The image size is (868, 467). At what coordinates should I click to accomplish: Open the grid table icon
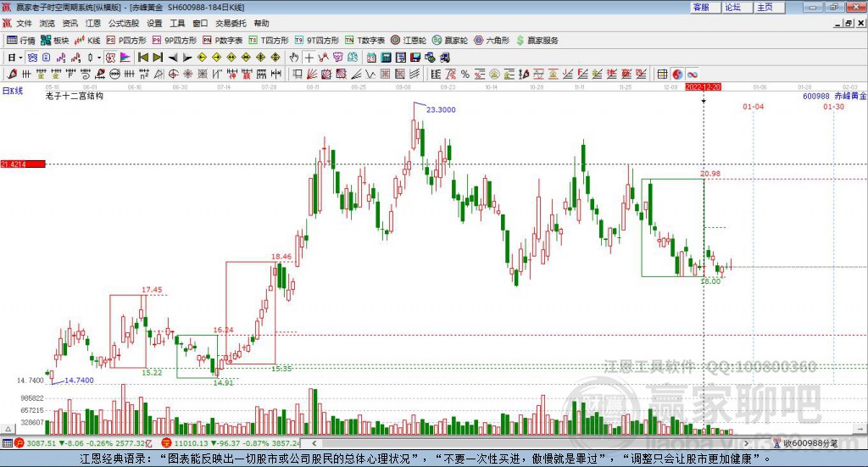pos(661,74)
